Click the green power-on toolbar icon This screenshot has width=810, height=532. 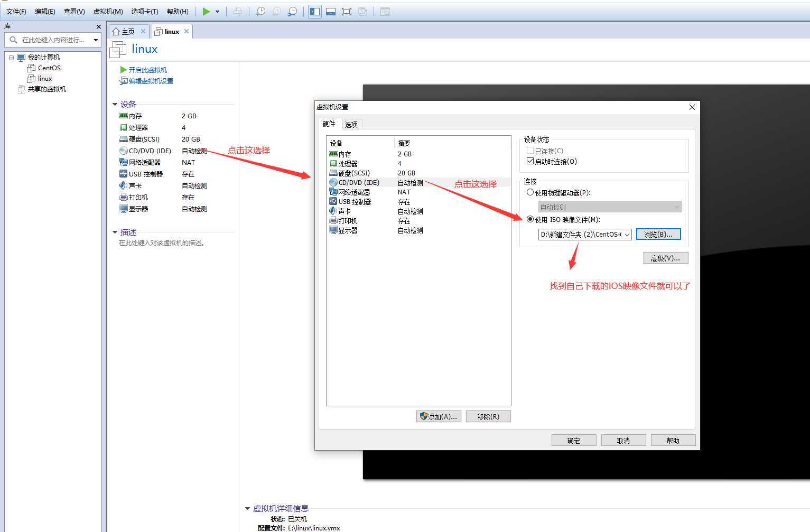206,12
